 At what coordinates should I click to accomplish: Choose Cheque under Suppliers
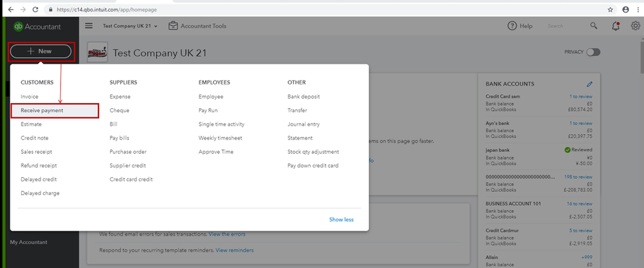[119, 110]
